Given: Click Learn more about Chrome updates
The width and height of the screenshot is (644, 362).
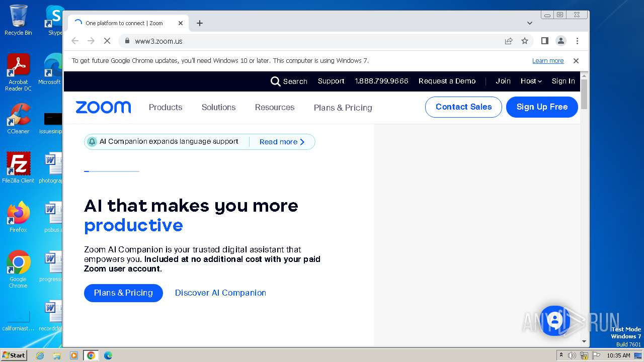Looking at the screenshot, I should pyautogui.click(x=548, y=61).
